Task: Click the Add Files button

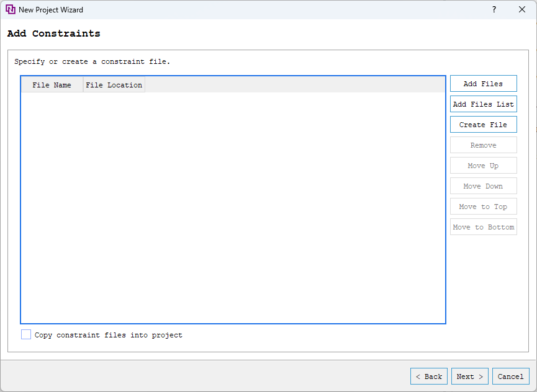Action: click(x=483, y=83)
